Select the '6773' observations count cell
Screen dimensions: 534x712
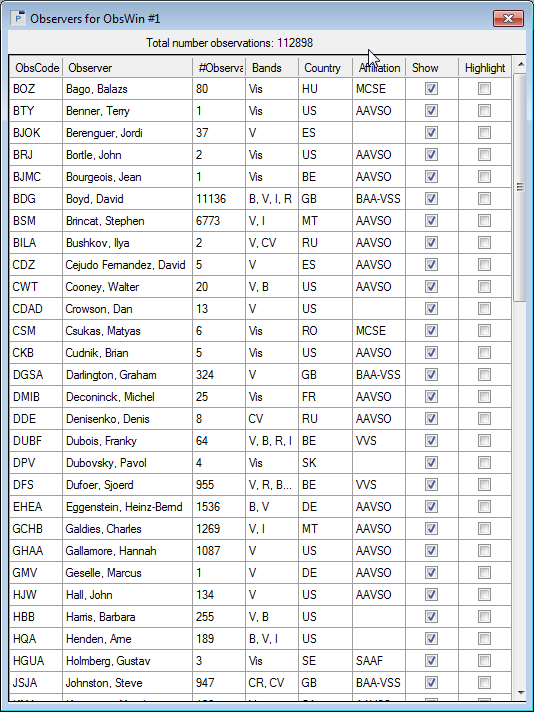pos(219,221)
